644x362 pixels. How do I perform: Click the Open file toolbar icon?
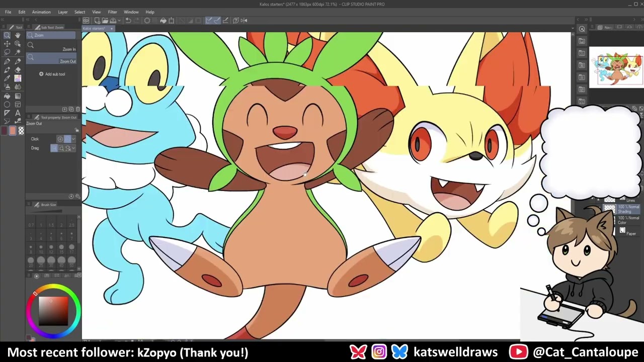(105, 21)
